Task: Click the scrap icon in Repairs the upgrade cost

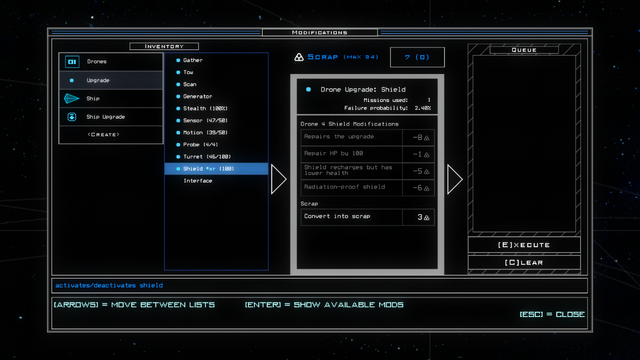Action: [427, 138]
